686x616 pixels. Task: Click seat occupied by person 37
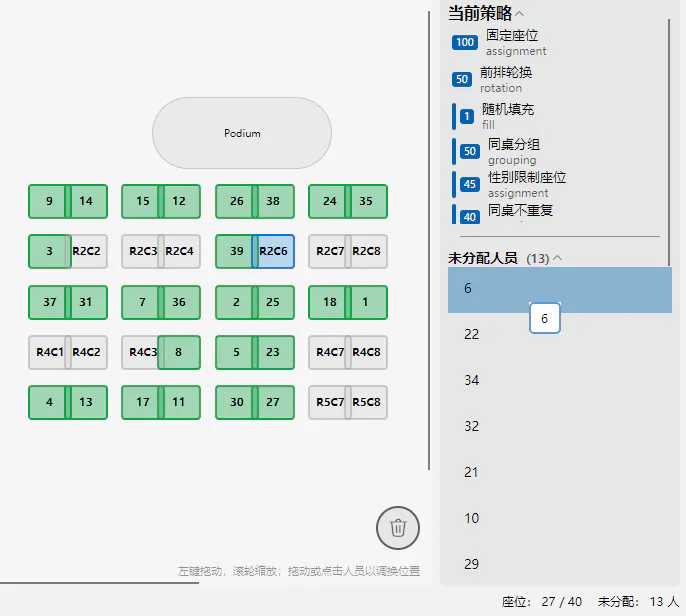click(x=49, y=302)
